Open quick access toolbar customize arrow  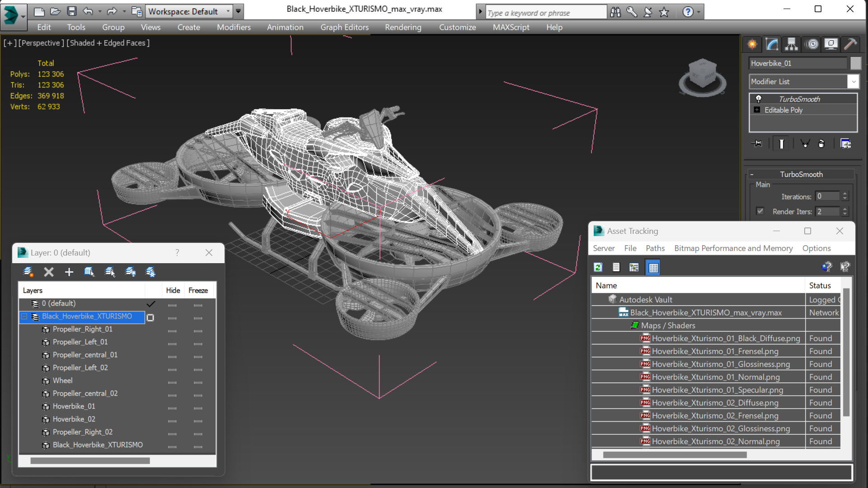click(238, 11)
